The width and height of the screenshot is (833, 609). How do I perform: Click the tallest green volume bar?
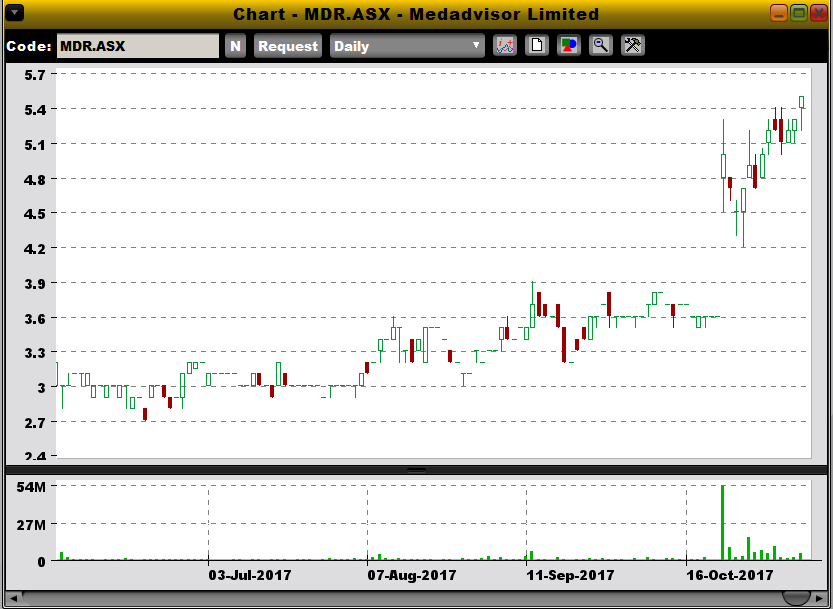pos(722,522)
